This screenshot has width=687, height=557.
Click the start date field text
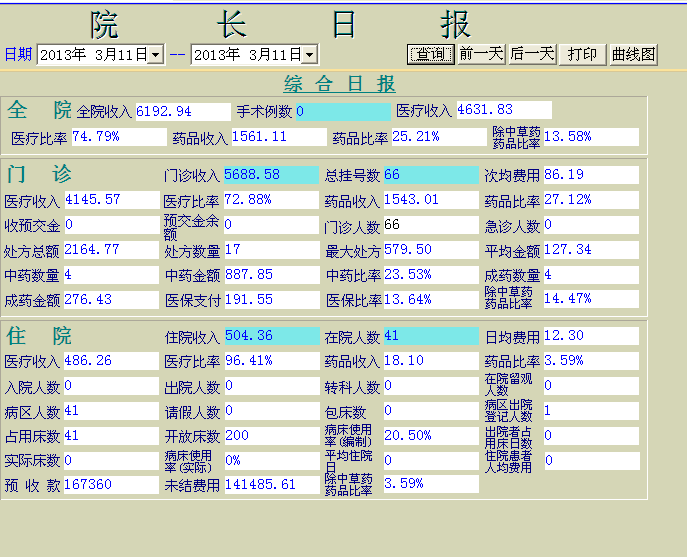(93, 55)
